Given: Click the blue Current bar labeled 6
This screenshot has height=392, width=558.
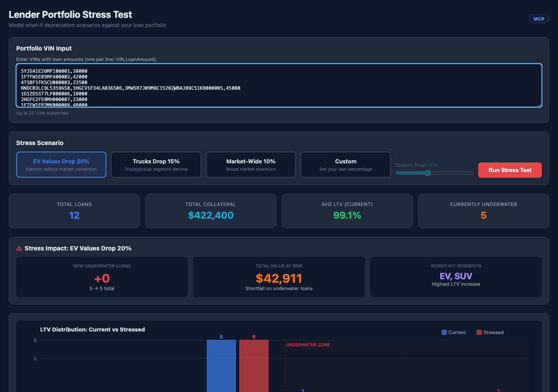Looking at the screenshot, I should 221,366.
